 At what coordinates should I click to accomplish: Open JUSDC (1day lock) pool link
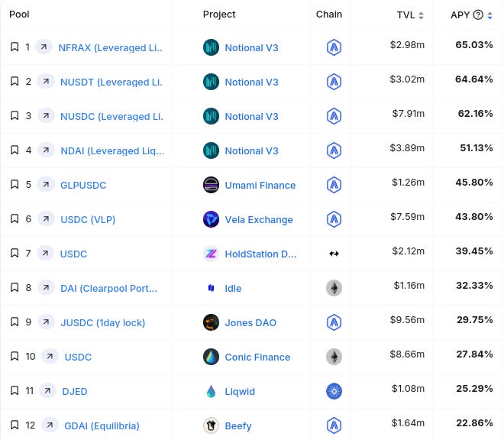pyautogui.click(x=103, y=322)
